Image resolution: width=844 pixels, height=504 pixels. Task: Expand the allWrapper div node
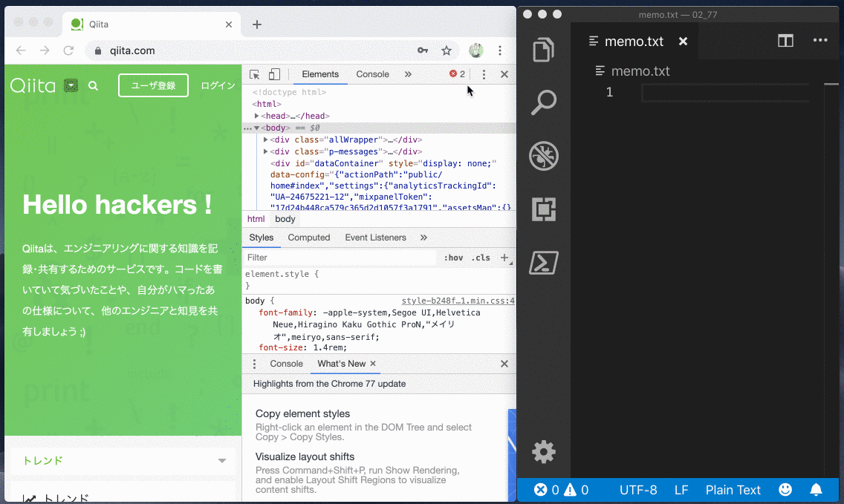pyautogui.click(x=266, y=140)
